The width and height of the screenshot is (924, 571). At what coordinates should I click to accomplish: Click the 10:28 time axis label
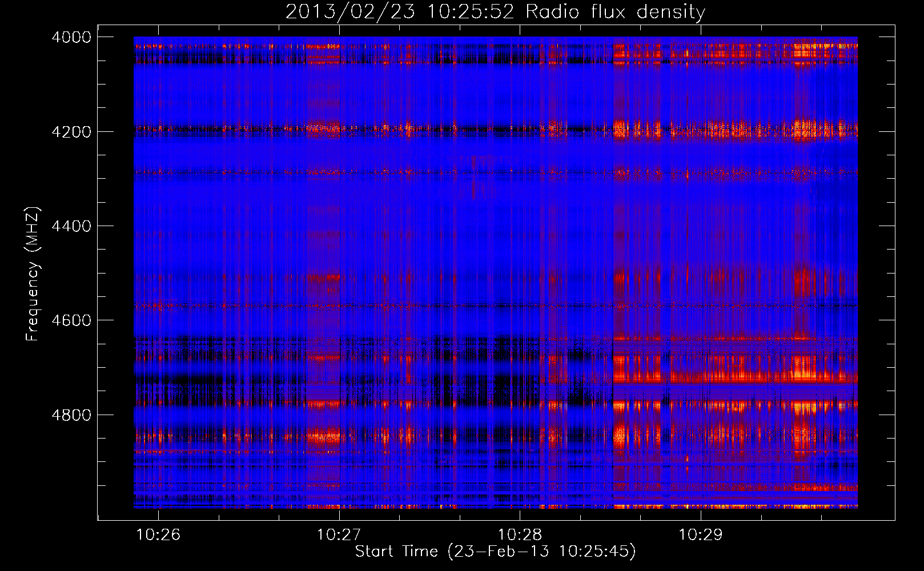pos(520,534)
